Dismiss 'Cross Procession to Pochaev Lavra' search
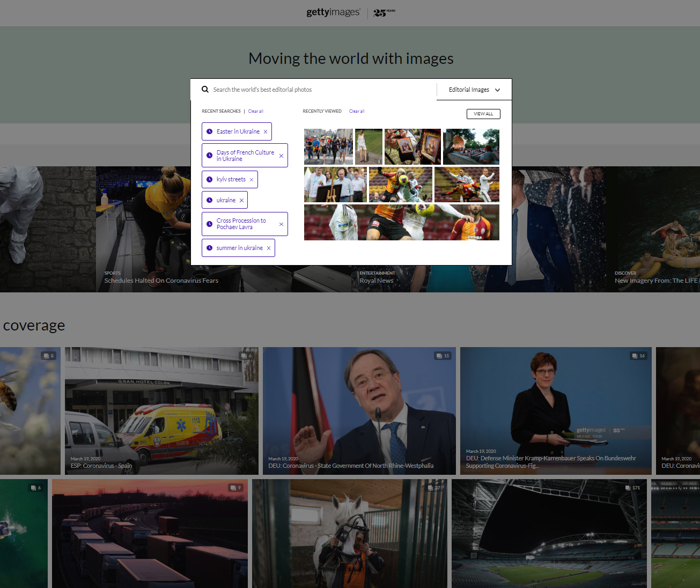This screenshot has height=588, width=700. (x=281, y=224)
